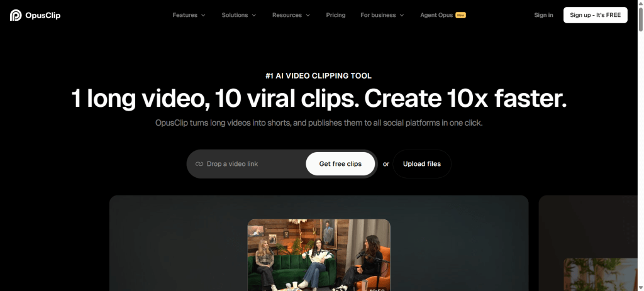Click the OpusClip logo icon
Viewport: 644px width, 291px height.
(15, 15)
